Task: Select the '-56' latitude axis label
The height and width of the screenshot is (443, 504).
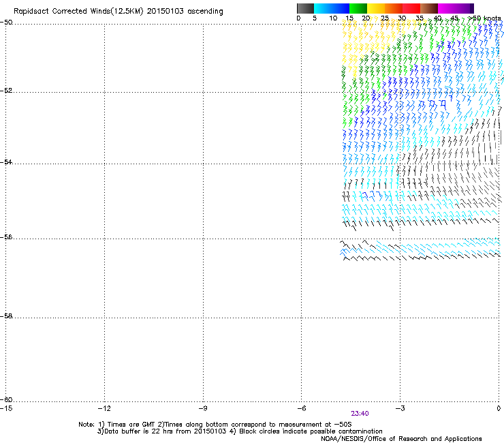Action: pyautogui.click(x=6, y=236)
